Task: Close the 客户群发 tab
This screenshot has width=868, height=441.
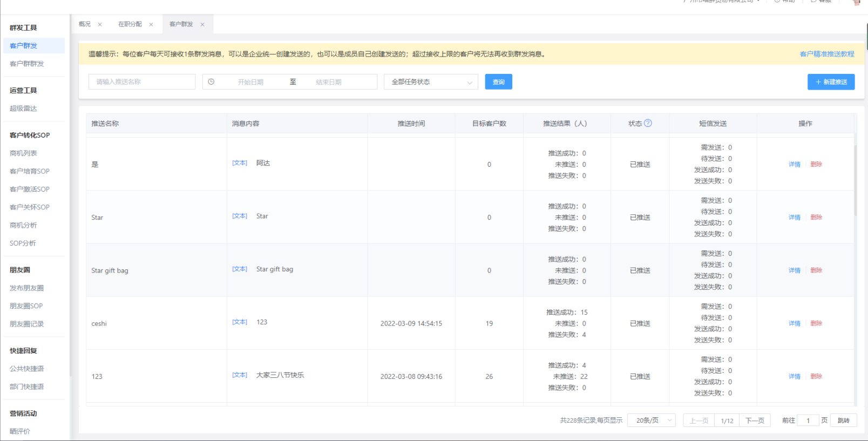Action: point(202,24)
